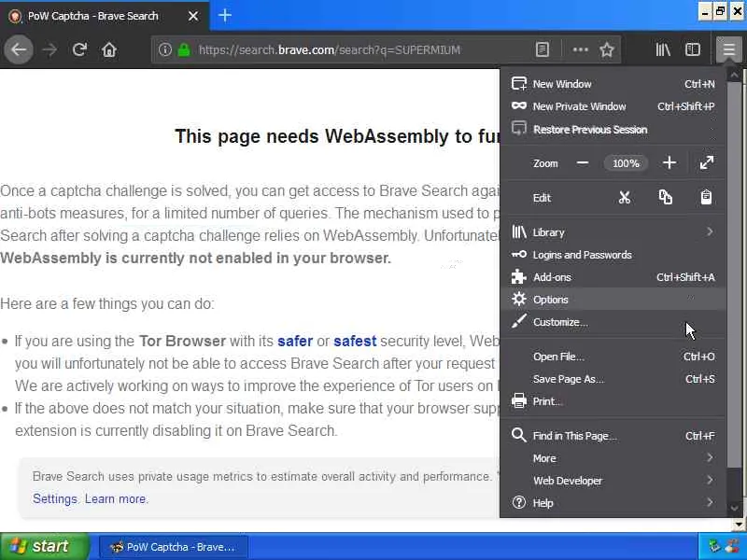This screenshot has height=560, width=747.
Task: Open Logins and Passwords
Action: [613, 255]
